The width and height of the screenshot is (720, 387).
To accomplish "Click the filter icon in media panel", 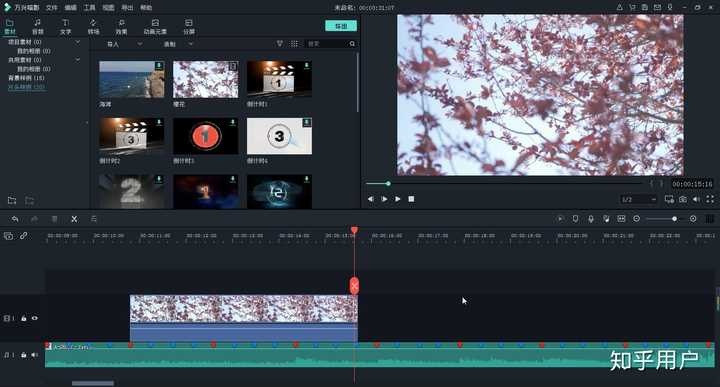I will tap(280, 44).
